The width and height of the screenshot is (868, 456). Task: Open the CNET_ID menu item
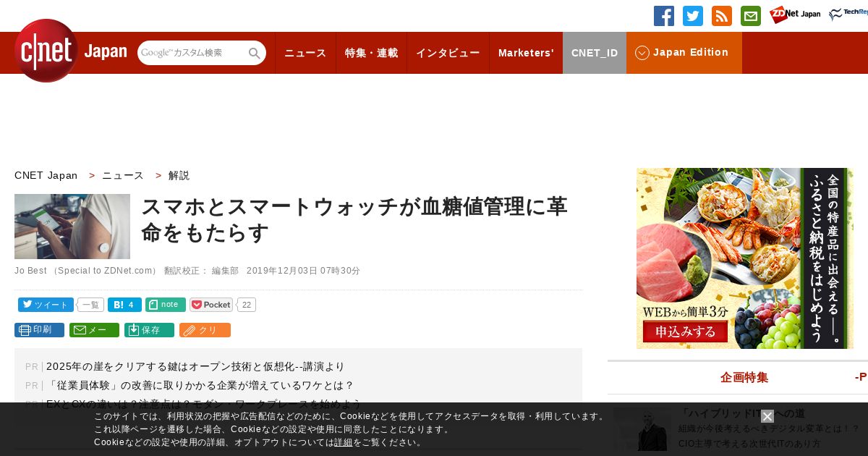coord(595,53)
